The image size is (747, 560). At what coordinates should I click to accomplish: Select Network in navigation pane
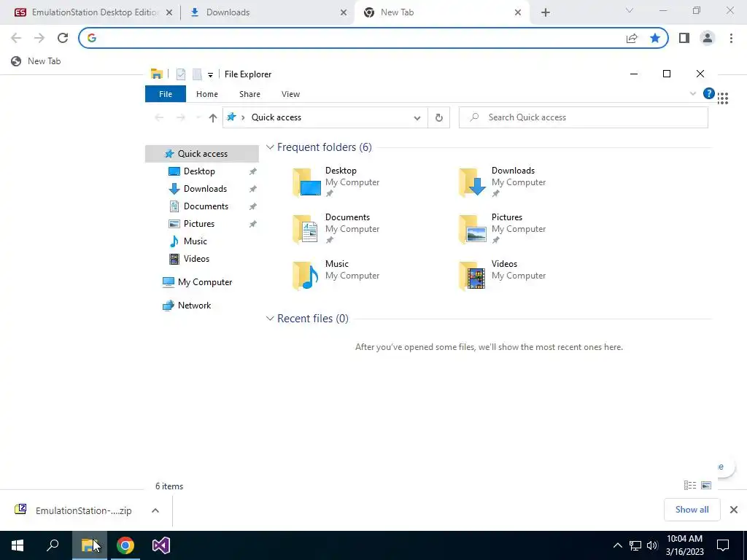[194, 306]
